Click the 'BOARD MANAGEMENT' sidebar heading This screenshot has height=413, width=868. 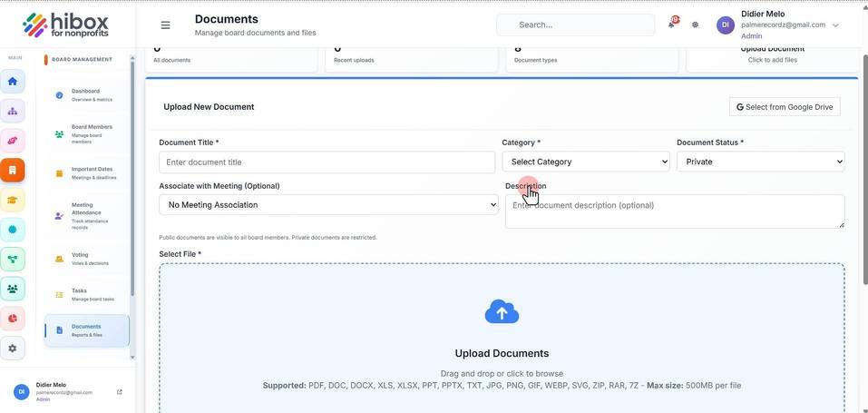click(82, 59)
